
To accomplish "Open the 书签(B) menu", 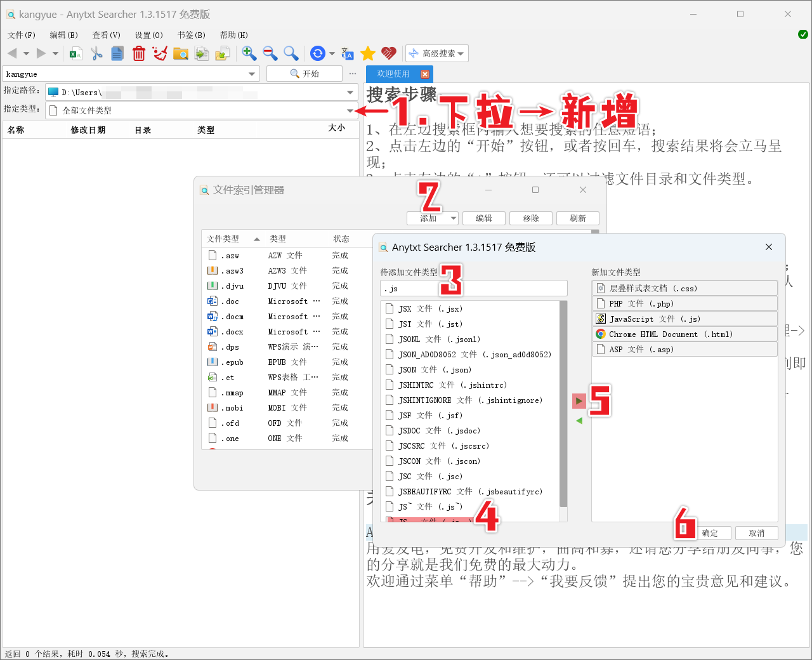I will click(192, 35).
